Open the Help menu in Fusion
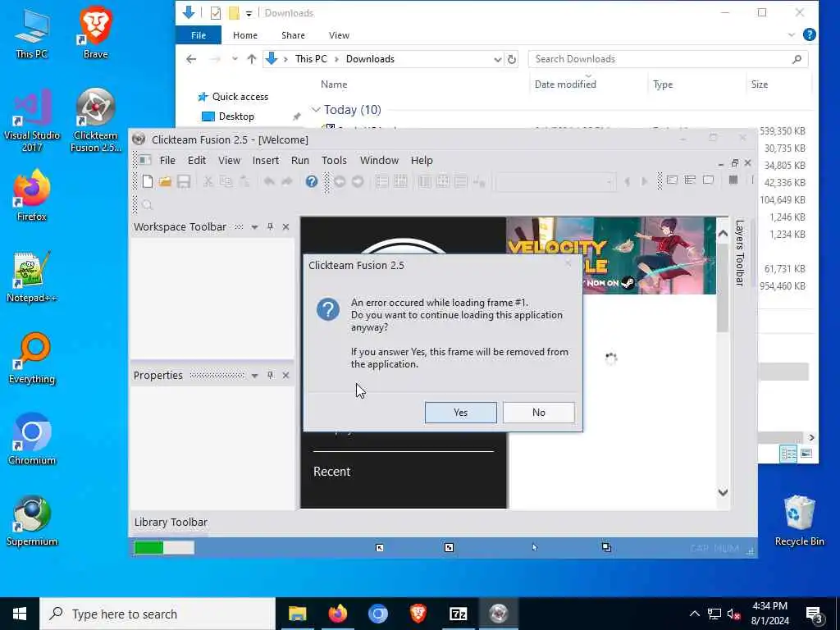Viewport: 840px width, 630px height. point(422,160)
